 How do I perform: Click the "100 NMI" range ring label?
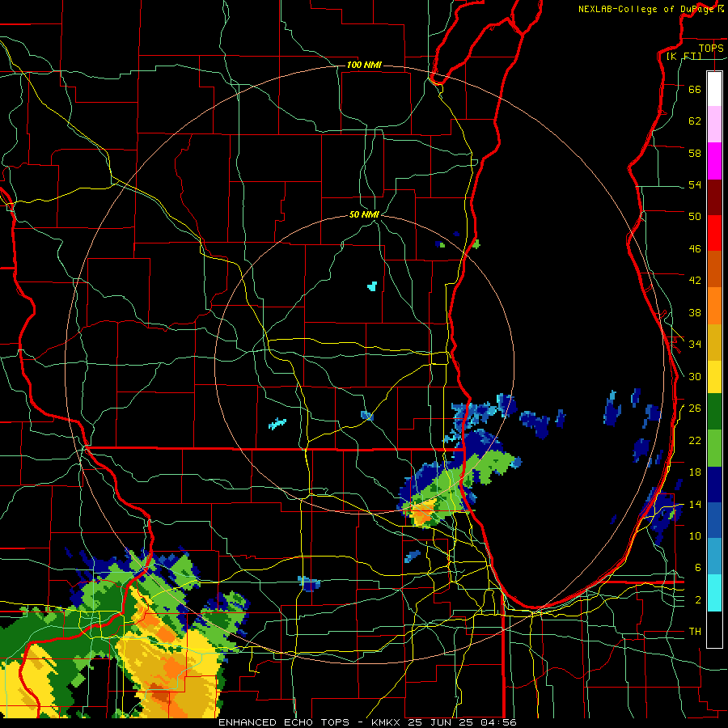point(364,65)
